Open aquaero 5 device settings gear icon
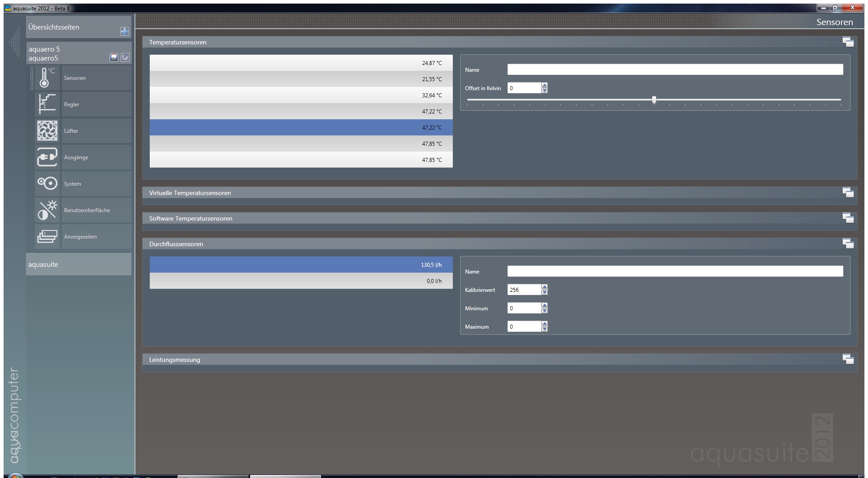 pyautogui.click(x=125, y=57)
